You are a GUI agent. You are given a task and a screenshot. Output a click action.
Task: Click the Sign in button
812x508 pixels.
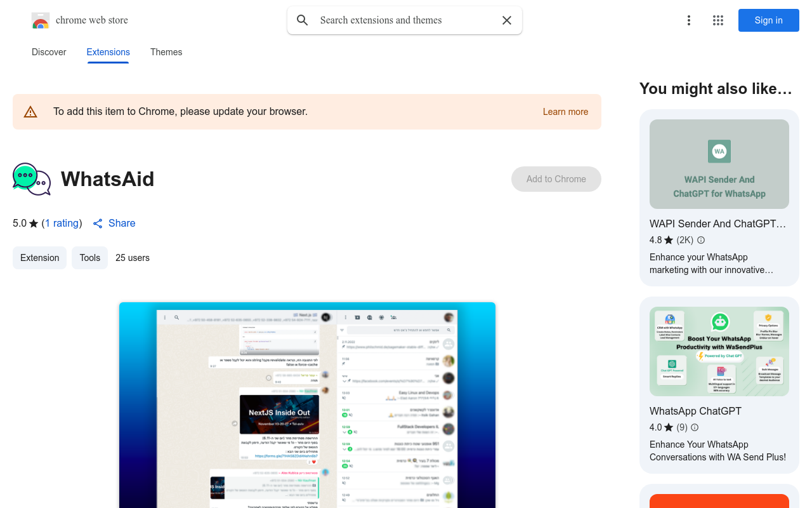click(x=769, y=20)
